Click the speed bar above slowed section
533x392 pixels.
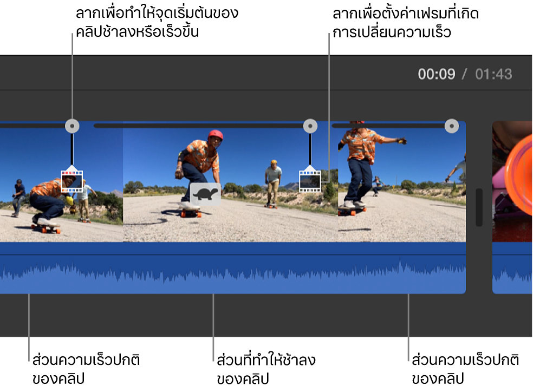point(198,126)
